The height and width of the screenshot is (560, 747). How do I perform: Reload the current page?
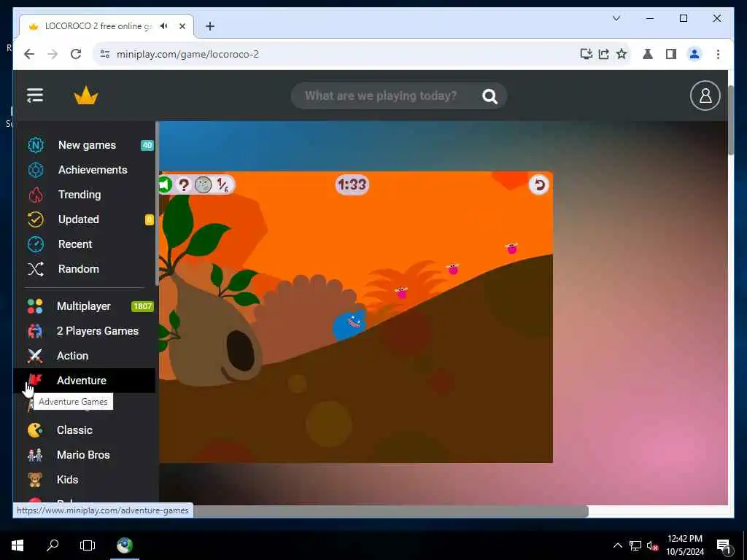click(x=76, y=54)
